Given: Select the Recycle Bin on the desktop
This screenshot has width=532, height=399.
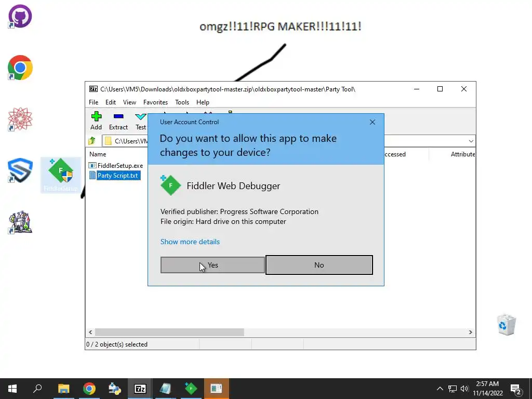Looking at the screenshot, I should point(506,325).
